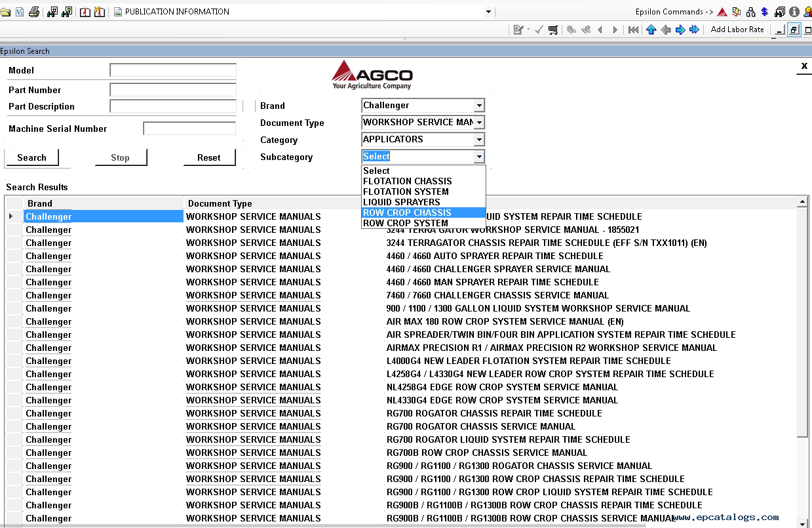Click results vertical scrollbar down arrow
The image size is (812, 528).
click(x=803, y=523)
